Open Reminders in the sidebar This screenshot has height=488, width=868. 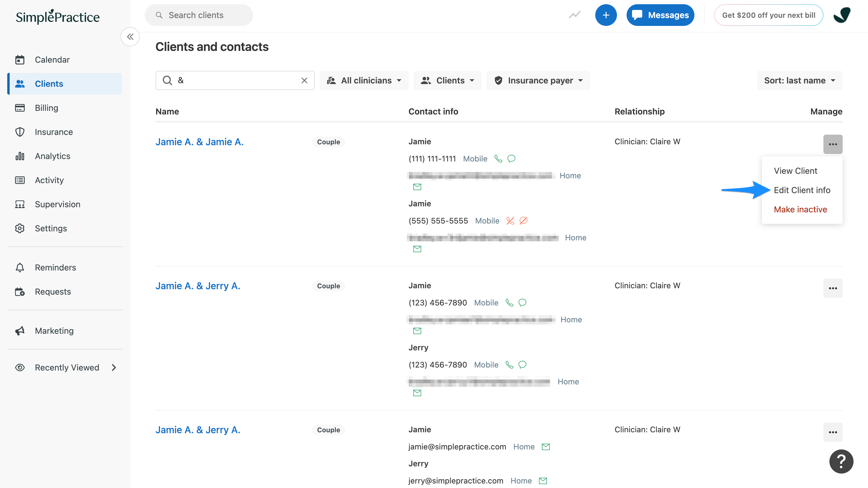(x=64, y=267)
